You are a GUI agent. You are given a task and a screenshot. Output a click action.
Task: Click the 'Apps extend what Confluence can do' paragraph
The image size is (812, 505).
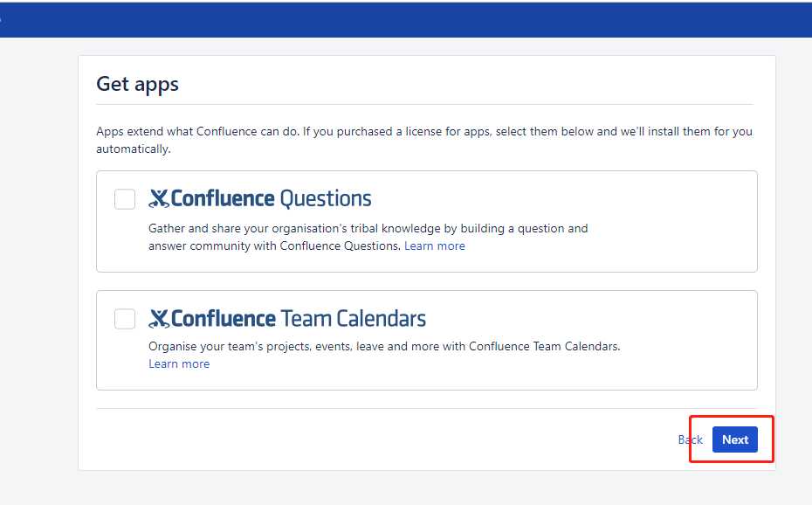pyautogui.click(x=424, y=140)
